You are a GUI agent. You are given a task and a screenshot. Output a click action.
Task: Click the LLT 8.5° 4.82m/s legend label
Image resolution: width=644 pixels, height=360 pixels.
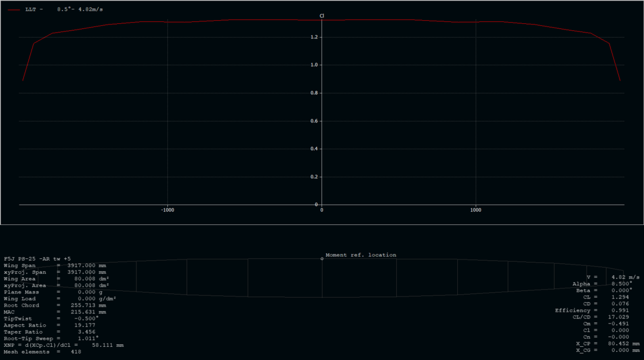point(55,10)
